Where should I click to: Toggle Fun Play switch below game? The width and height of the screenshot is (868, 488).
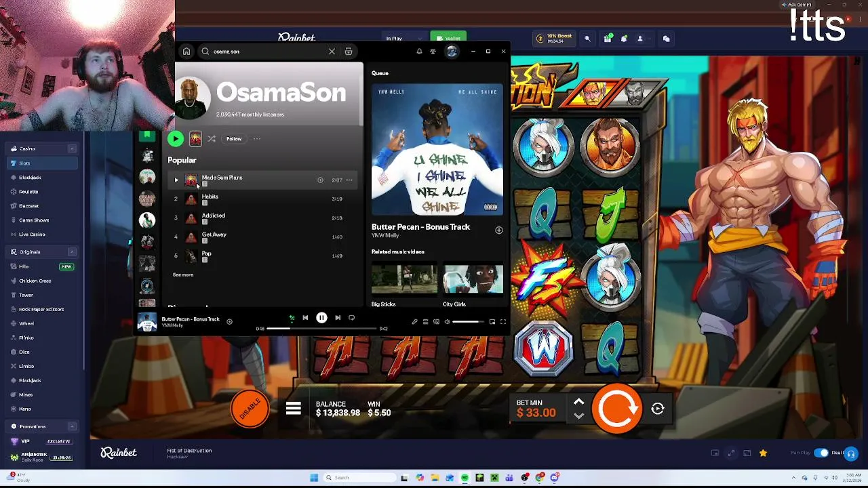click(821, 453)
